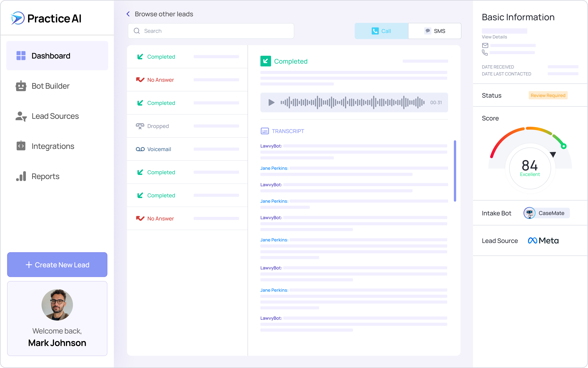
Task: Click the Review Required status badge
Action: (x=548, y=95)
